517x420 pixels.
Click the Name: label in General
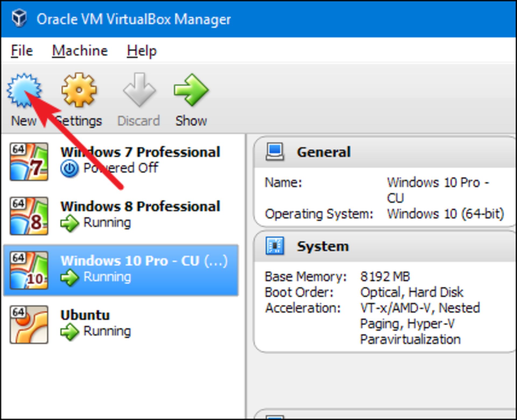click(284, 183)
